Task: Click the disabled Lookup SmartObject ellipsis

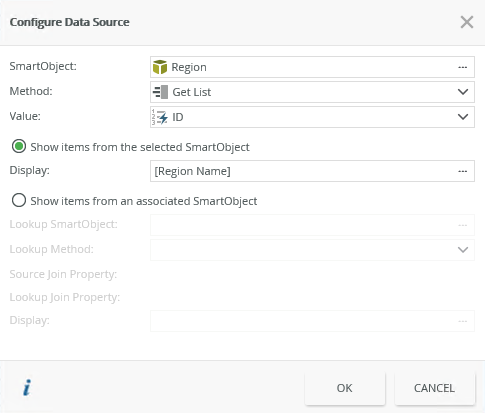Action: pos(462,225)
